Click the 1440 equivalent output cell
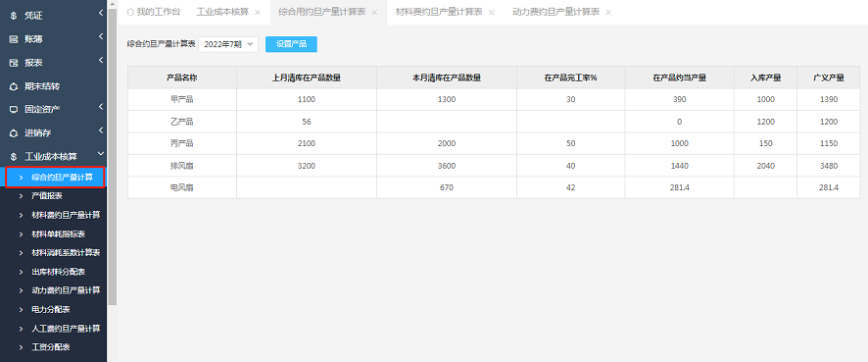868x362 pixels. [x=680, y=166]
